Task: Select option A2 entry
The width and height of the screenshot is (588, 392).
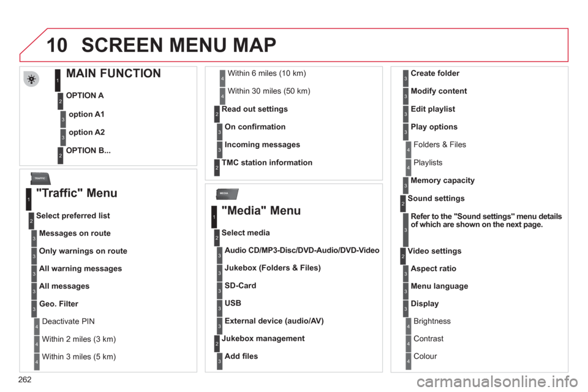Action: (86, 132)
